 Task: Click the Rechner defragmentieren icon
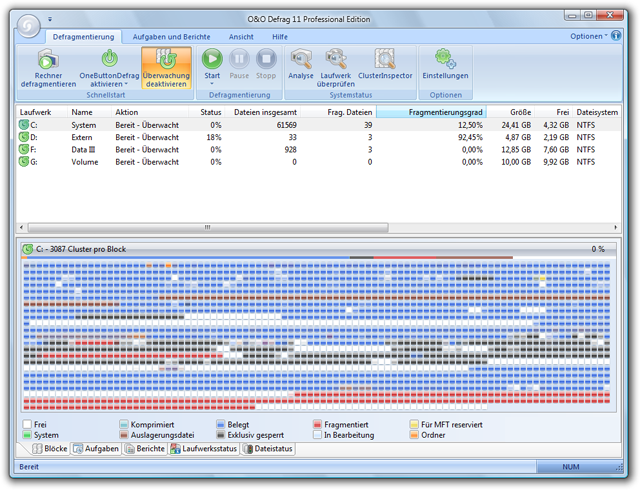pos(48,60)
